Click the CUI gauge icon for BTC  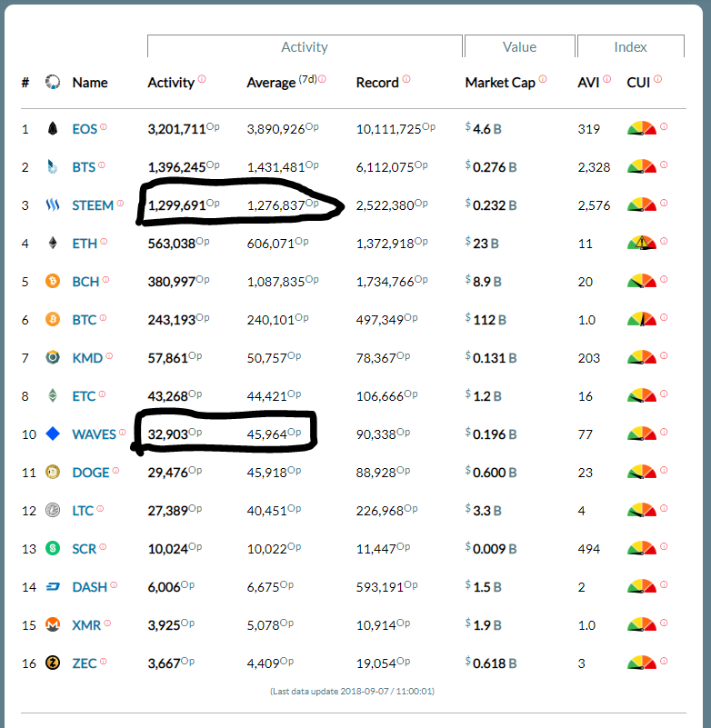click(x=641, y=319)
